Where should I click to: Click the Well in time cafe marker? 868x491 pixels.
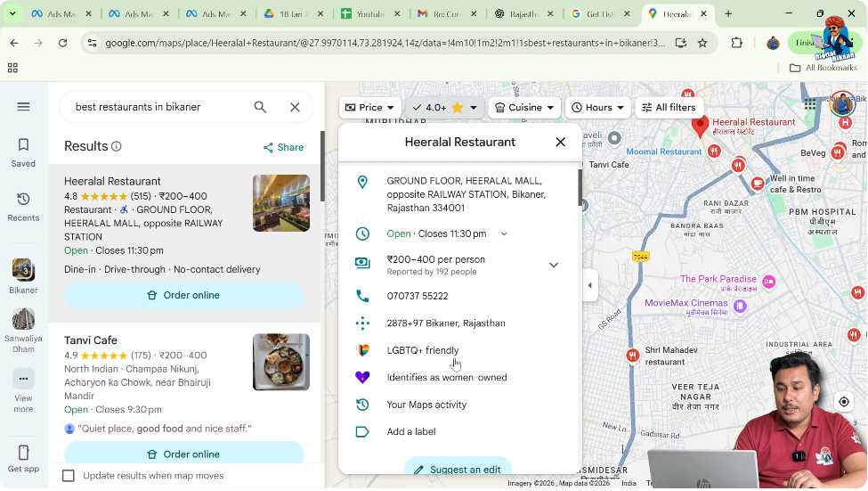pyautogui.click(x=758, y=184)
